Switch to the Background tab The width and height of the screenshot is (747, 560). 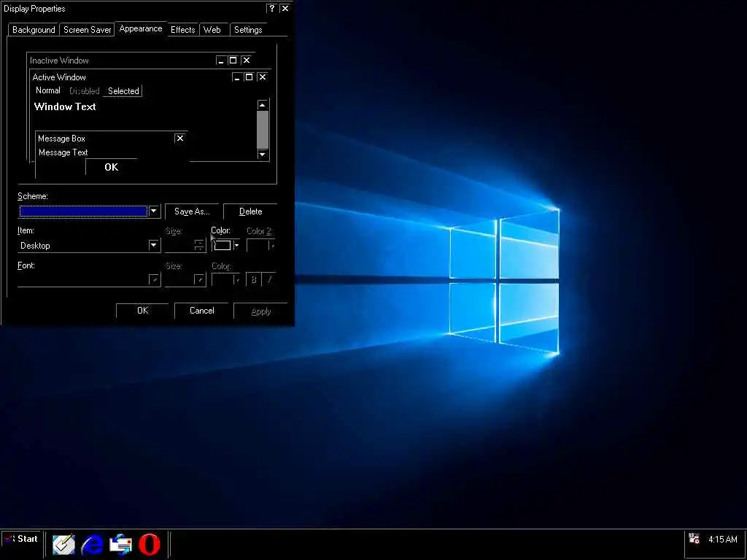point(34,29)
